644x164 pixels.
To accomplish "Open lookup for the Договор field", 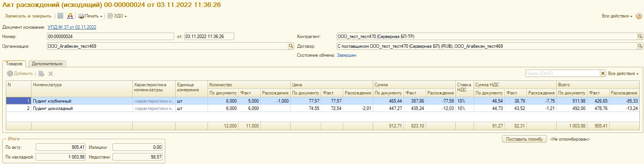I will pyautogui.click(x=640, y=46).
